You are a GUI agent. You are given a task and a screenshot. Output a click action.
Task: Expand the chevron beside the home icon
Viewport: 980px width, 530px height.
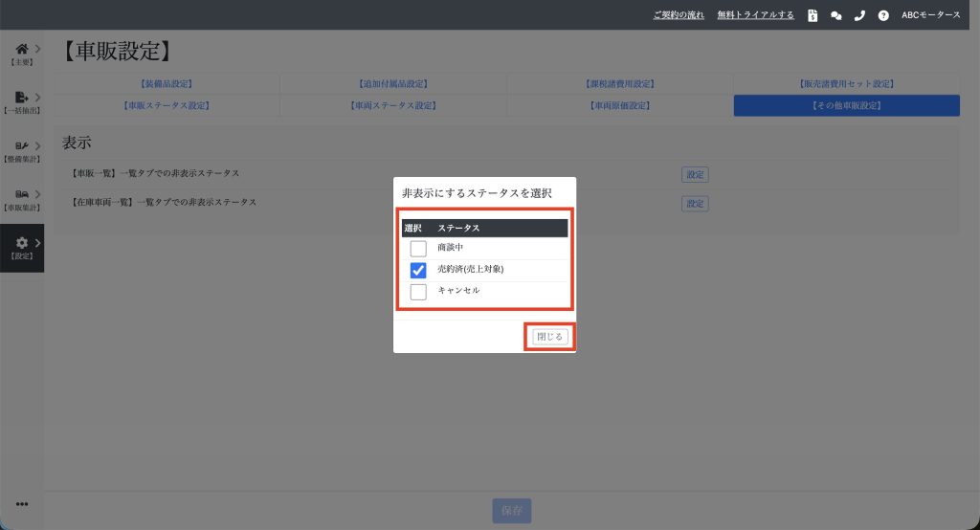click(x=37, y=48)
